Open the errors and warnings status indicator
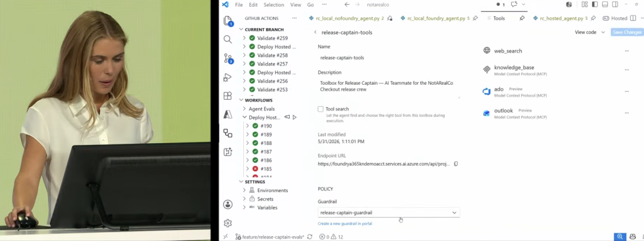 tap(331, 237)
